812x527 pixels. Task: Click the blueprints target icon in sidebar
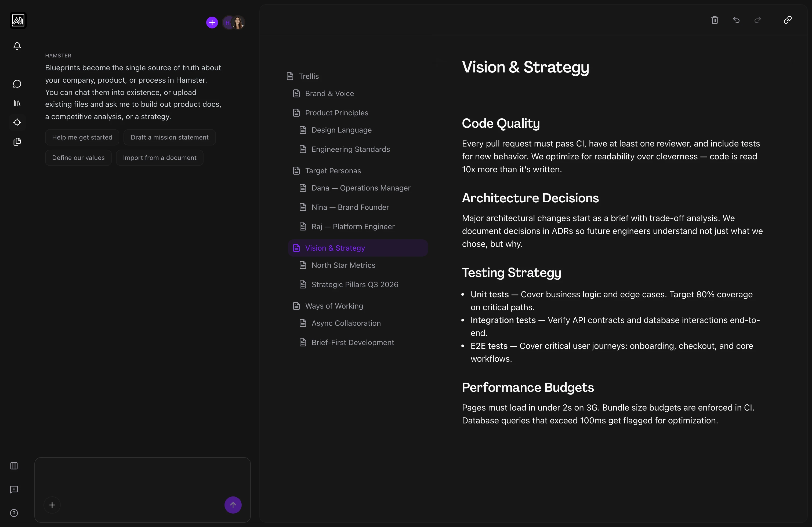[x=17, y=122]
